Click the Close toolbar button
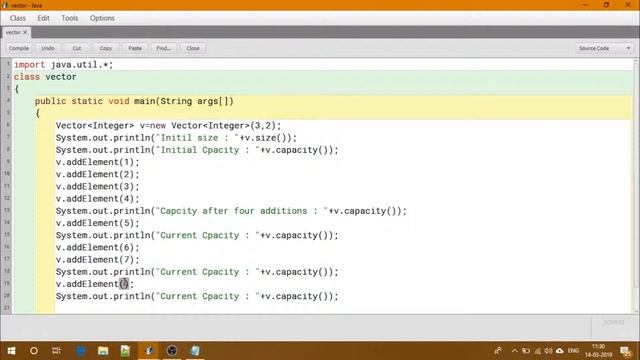 pos(193,48)
